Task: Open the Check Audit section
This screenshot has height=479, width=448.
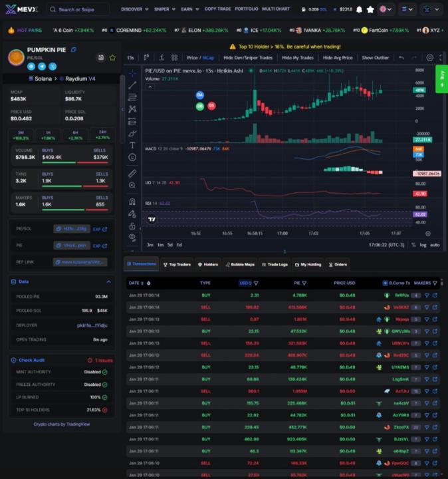Action: 31,360
